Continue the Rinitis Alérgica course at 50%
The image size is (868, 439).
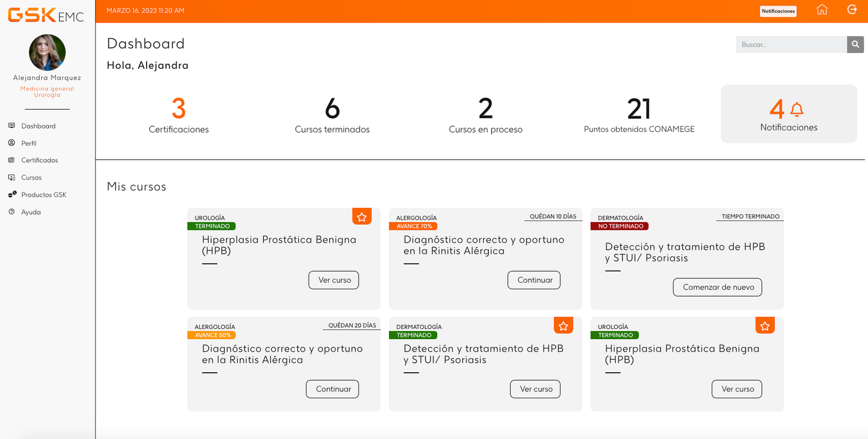click(333, 389)
